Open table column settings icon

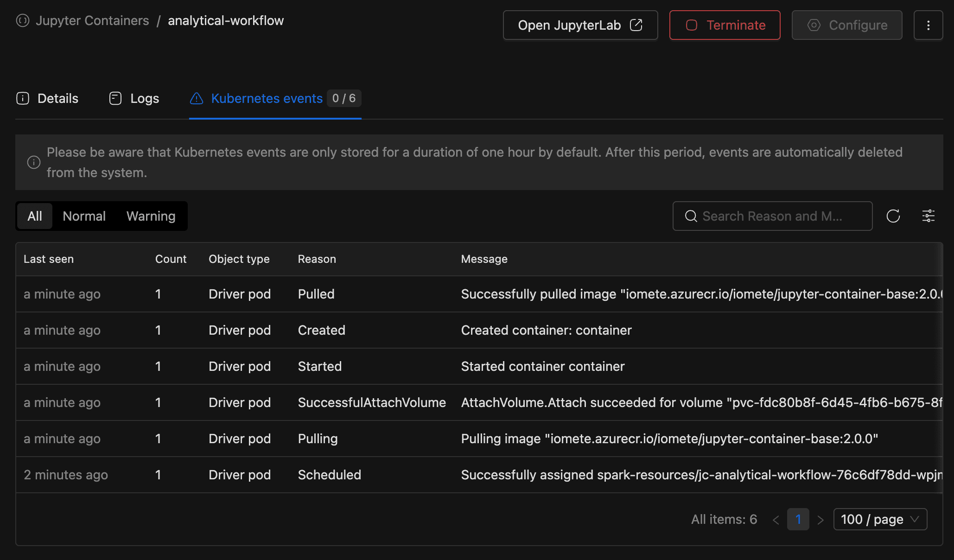(x=928, y=216)
